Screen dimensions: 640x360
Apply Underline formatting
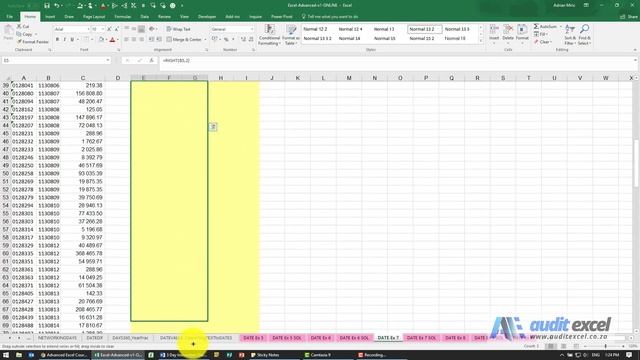[x=72, y=40]
